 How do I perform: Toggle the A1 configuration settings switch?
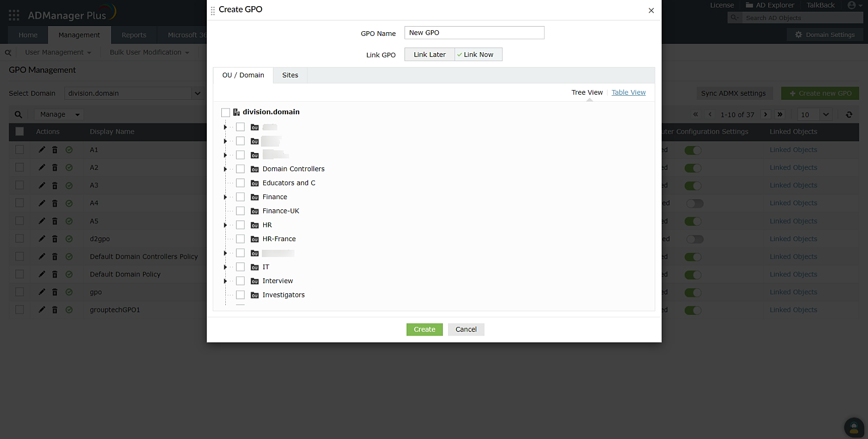693,150
